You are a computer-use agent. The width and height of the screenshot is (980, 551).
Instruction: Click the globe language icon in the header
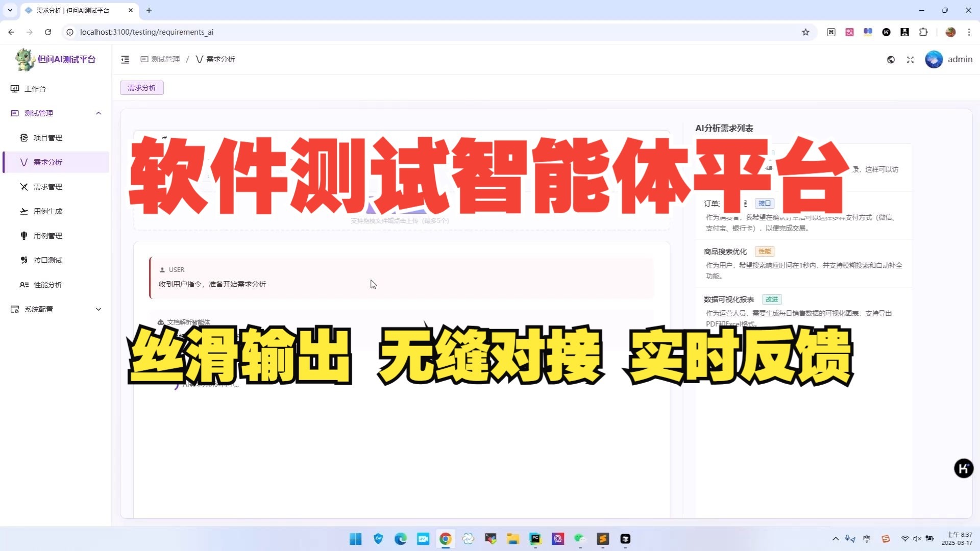pos(891,59)
